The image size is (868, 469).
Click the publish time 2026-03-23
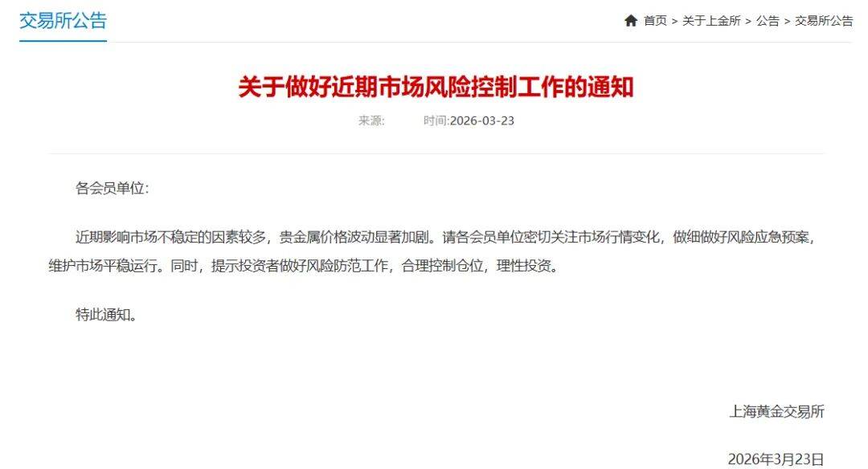click(x=482, y=120)
